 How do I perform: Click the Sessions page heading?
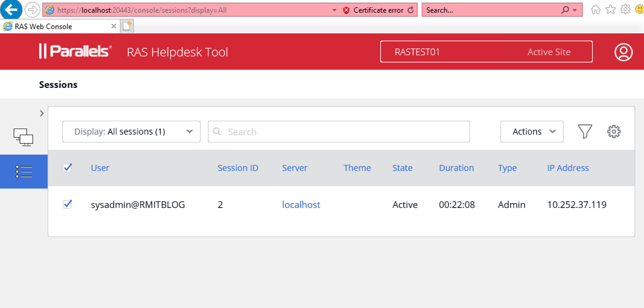58,85
